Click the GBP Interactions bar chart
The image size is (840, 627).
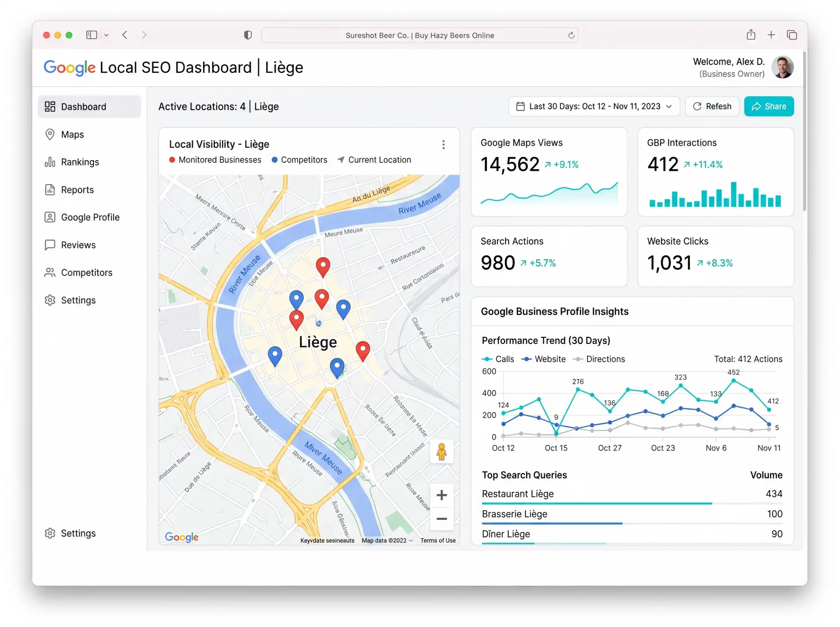click(715, 195)
